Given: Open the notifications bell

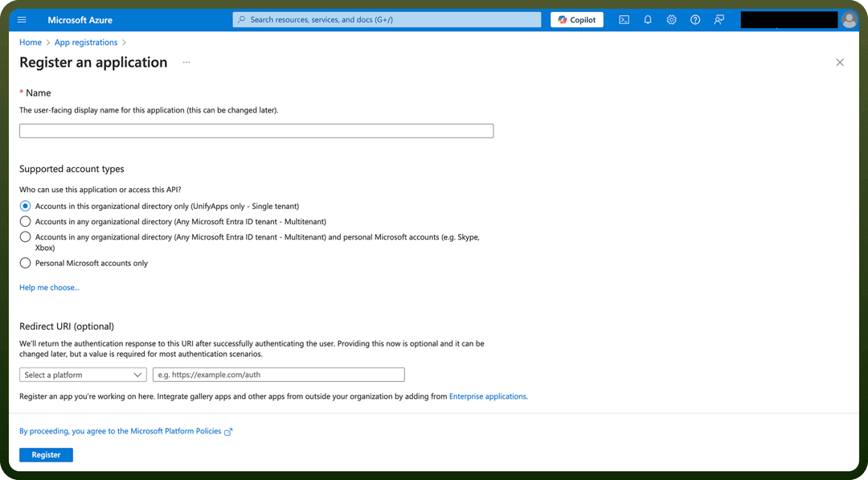Looking at the screenshot, I should [648, 20].
